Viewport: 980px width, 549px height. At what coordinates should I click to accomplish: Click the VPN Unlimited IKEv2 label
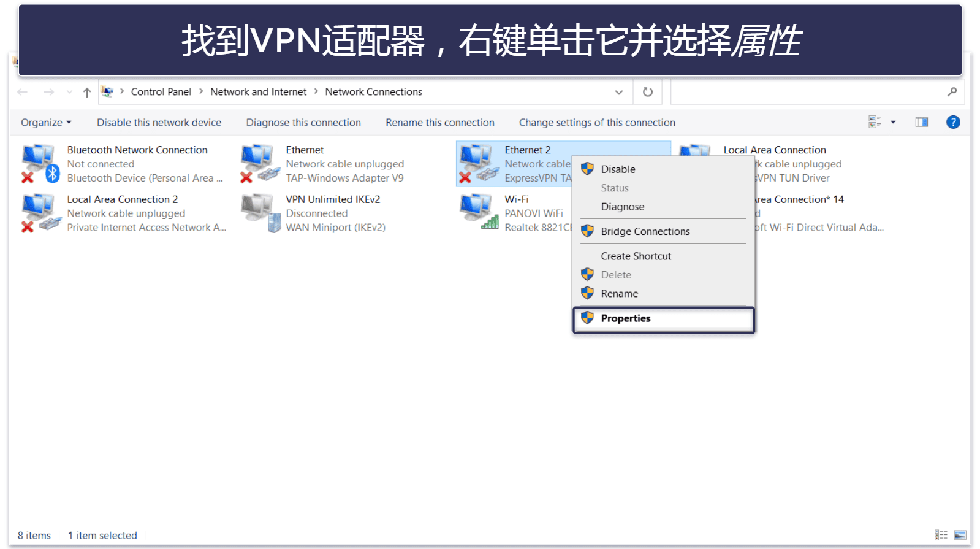[333, 199]
